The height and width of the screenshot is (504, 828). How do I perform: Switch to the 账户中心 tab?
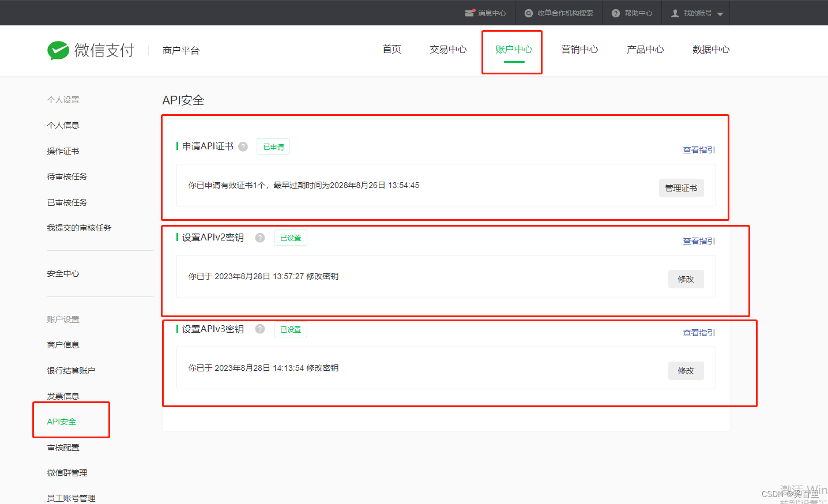point(512,49)
